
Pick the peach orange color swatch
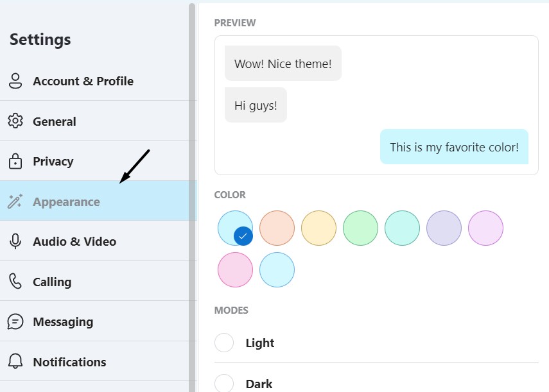277,228
